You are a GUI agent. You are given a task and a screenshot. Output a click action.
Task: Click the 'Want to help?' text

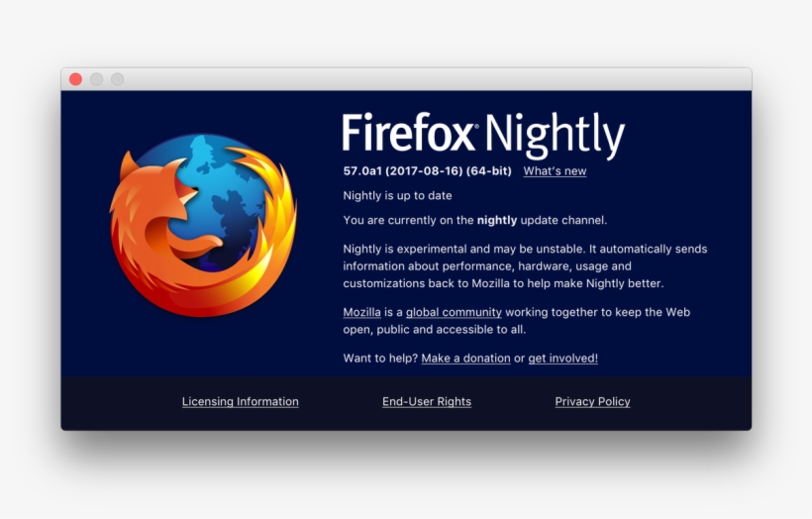pyautogui.click(x=380, y=359)
